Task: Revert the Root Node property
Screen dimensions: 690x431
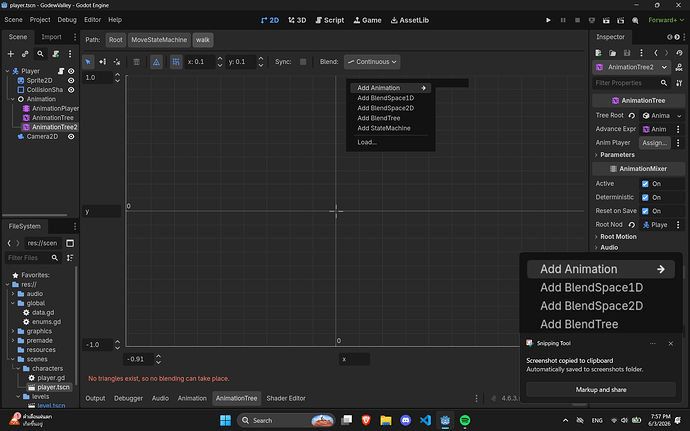Action: click(x=631, y=225)
